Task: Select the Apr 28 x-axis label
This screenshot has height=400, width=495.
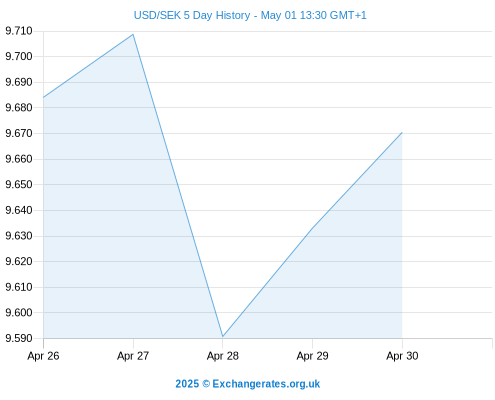Action: coord(223,356)
